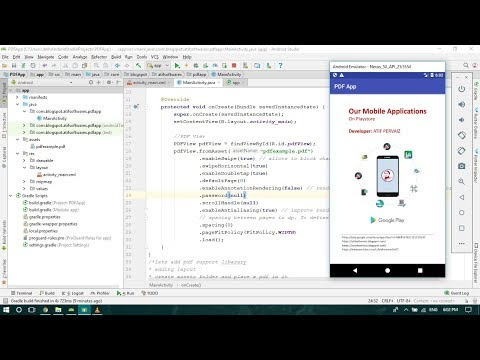Expand the mipmap folder
The width and height of the screenshot is (480, 360).
24,182
